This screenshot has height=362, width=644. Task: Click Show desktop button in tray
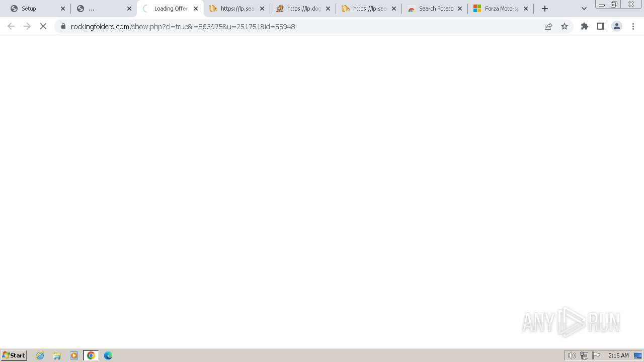(x=638, y=355)
